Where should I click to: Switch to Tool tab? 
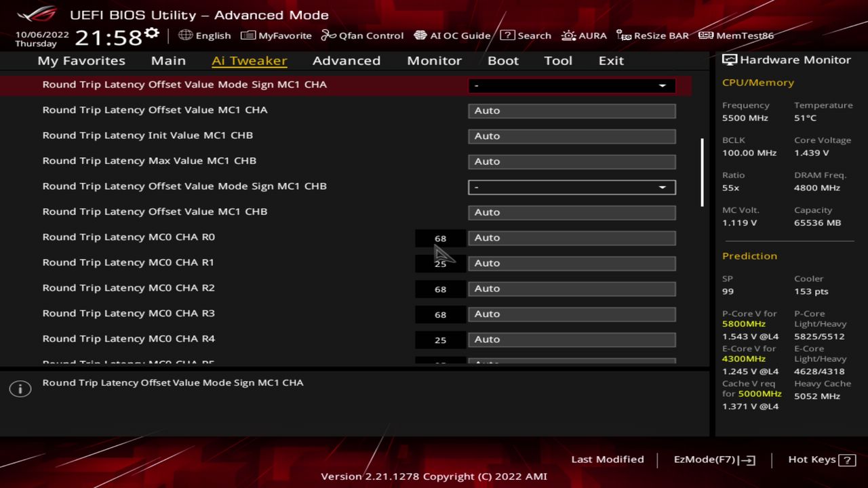(x=558, y=60)
